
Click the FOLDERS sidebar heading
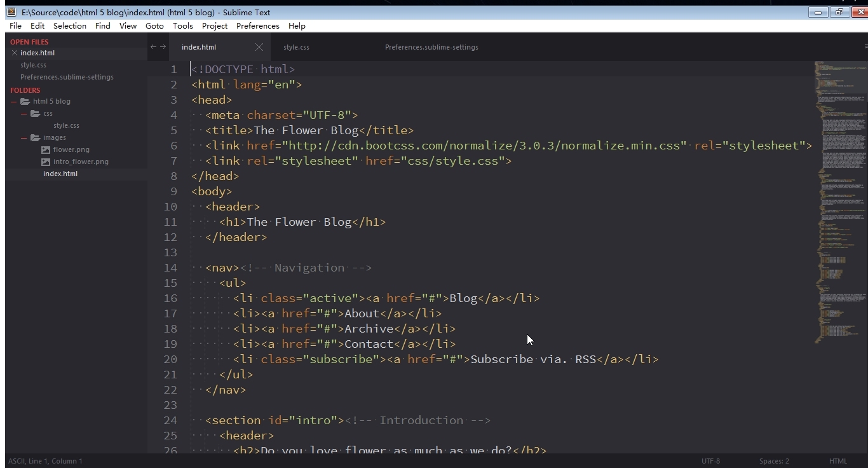pyautogui.click(x=25, y=90)
